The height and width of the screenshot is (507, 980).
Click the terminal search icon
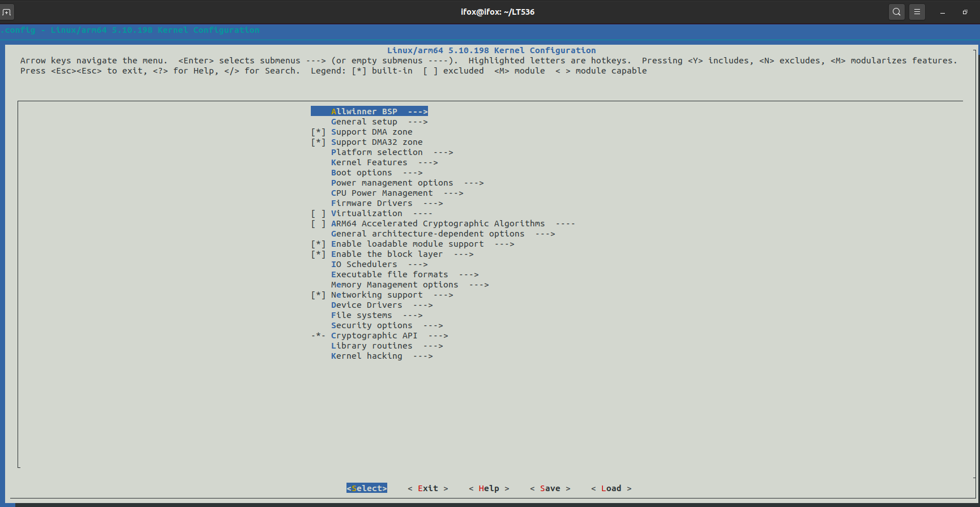[x=897, y=12]
